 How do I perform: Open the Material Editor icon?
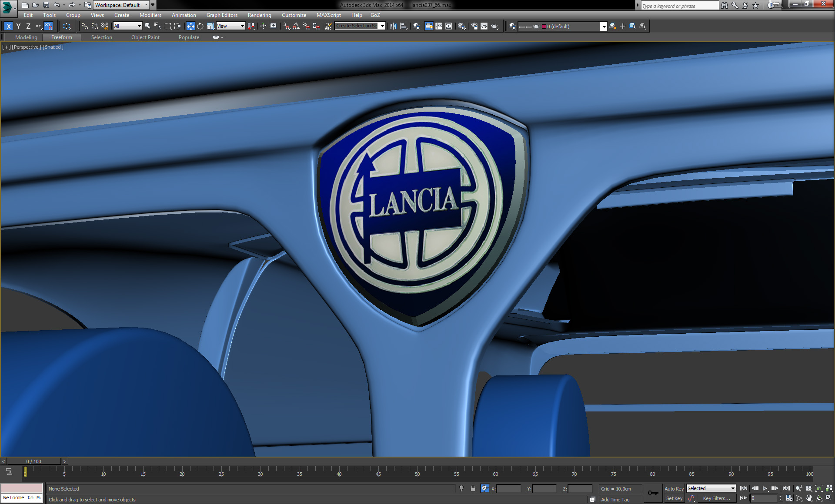pos(462,26)
